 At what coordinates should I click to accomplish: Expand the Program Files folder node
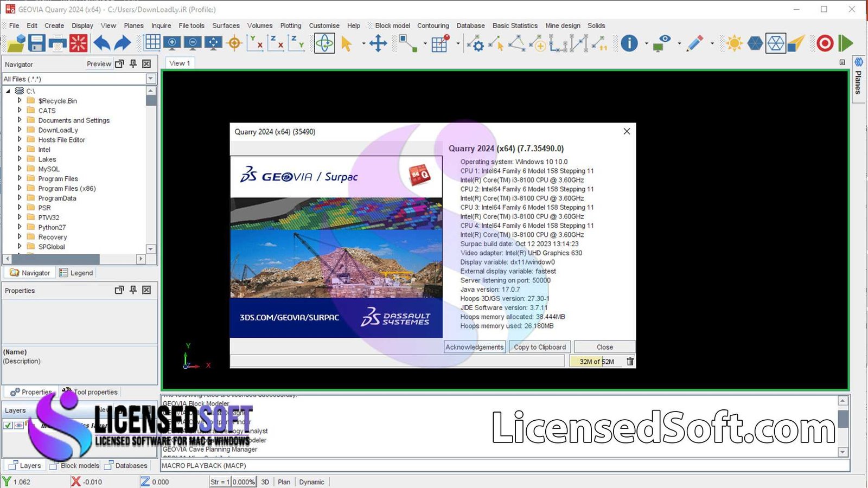click(20, 178)
